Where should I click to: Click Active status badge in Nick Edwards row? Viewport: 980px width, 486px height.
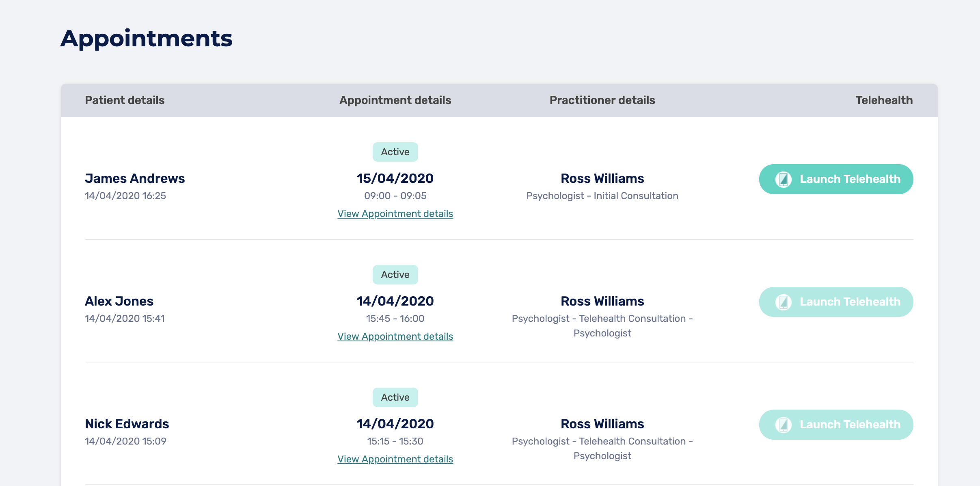(x=395, y=397)
